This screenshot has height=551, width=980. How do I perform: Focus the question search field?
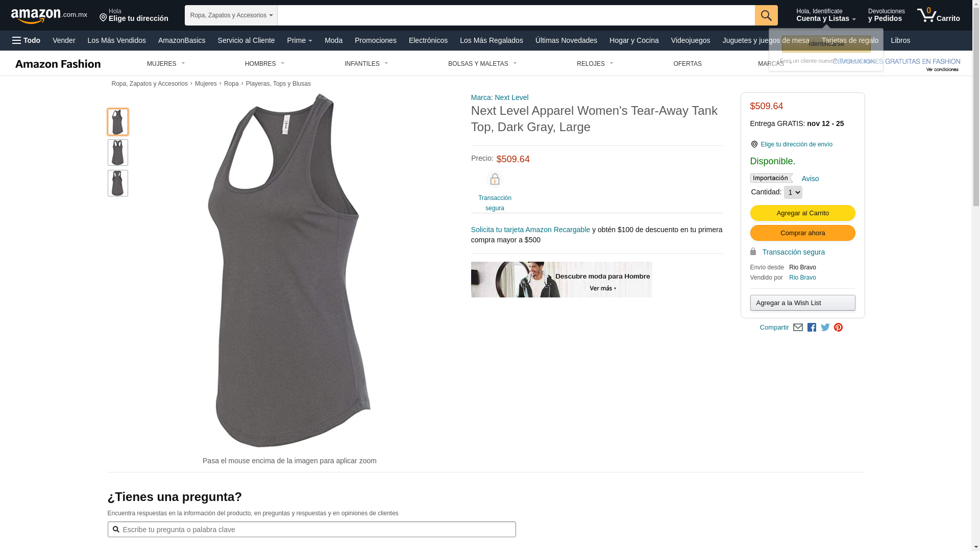(x=311, y=530)
